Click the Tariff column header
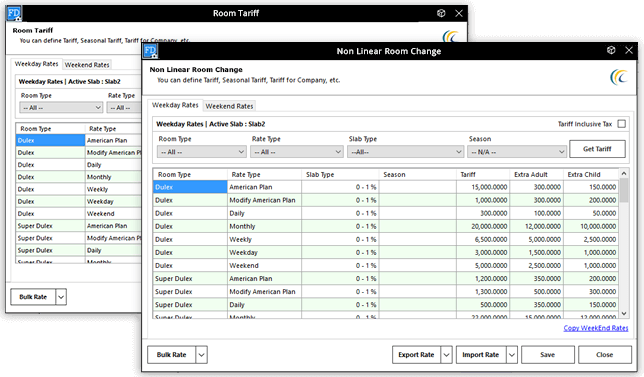Screen dimensions: 644x377 pyautogui.click(x=483, y=175)
